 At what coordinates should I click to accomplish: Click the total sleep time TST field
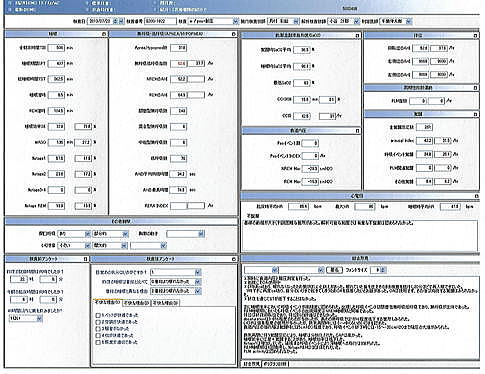coord(56,79)
